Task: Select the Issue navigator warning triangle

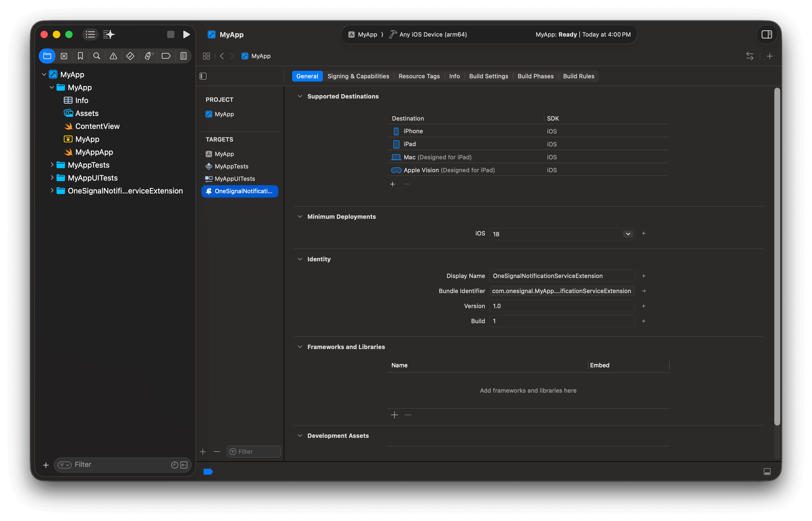Action: (x=113, y=56)
